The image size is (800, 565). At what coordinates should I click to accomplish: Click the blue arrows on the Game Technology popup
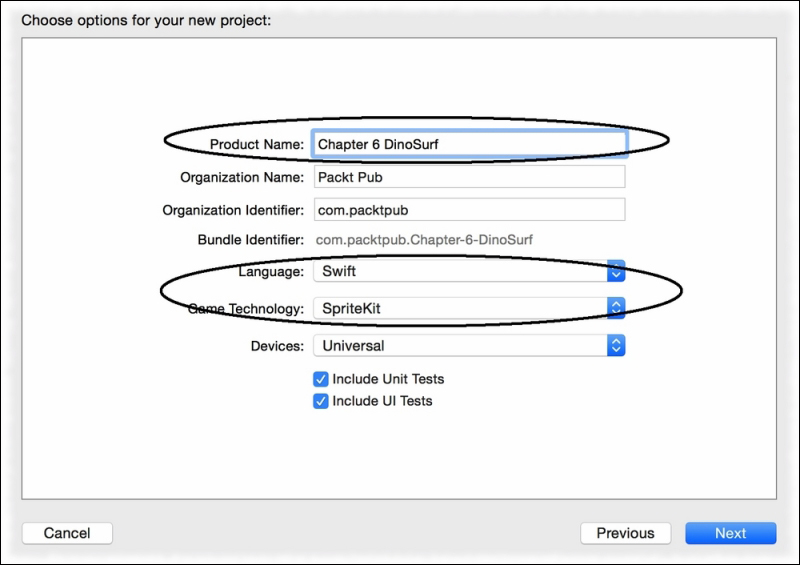(616, 308)
